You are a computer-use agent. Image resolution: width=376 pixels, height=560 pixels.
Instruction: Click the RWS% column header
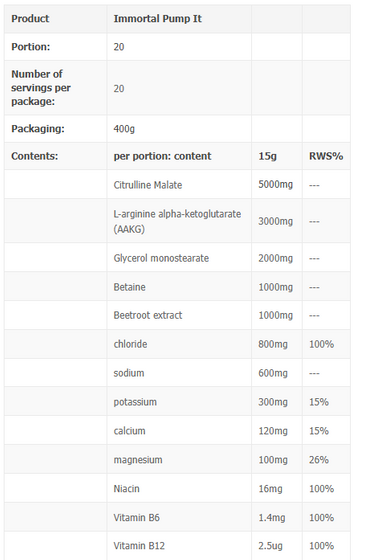pyautogui.click(x=326, y=156)
